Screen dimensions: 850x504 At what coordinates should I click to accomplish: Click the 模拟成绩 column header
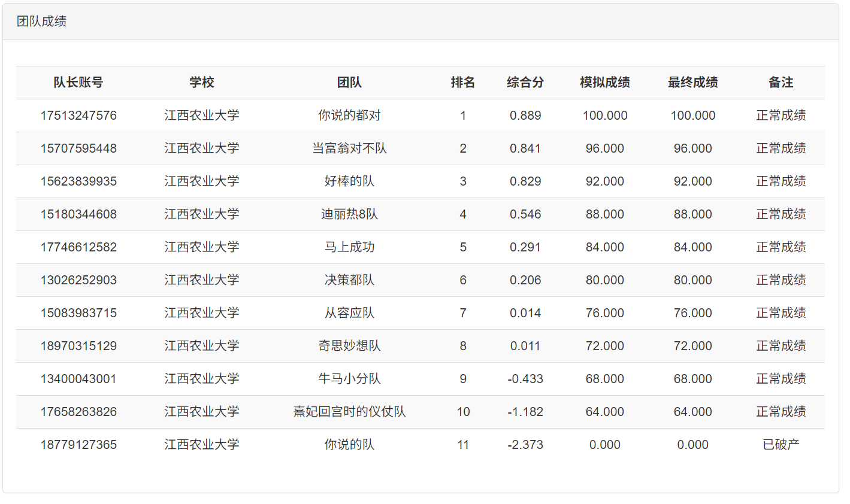point(605,83)
